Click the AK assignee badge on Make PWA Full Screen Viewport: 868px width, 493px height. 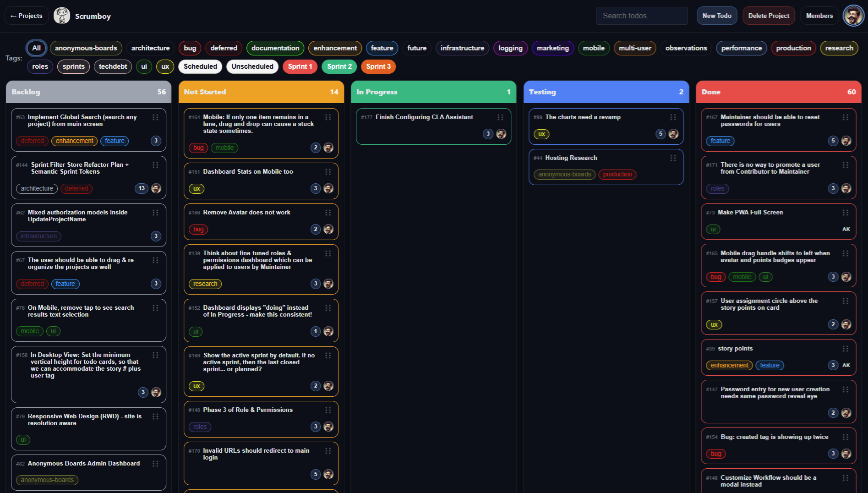(846, 229)
